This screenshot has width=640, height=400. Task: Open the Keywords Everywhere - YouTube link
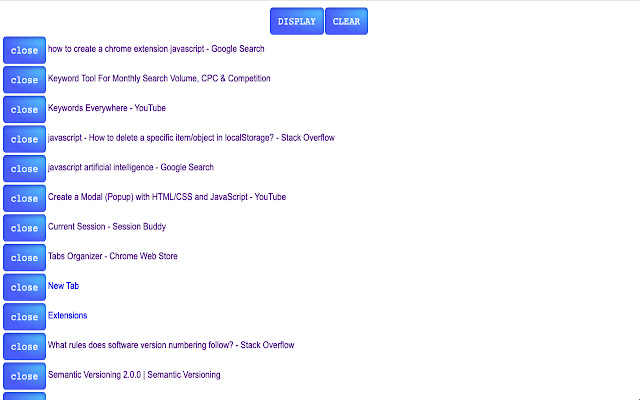coord(107,108)
